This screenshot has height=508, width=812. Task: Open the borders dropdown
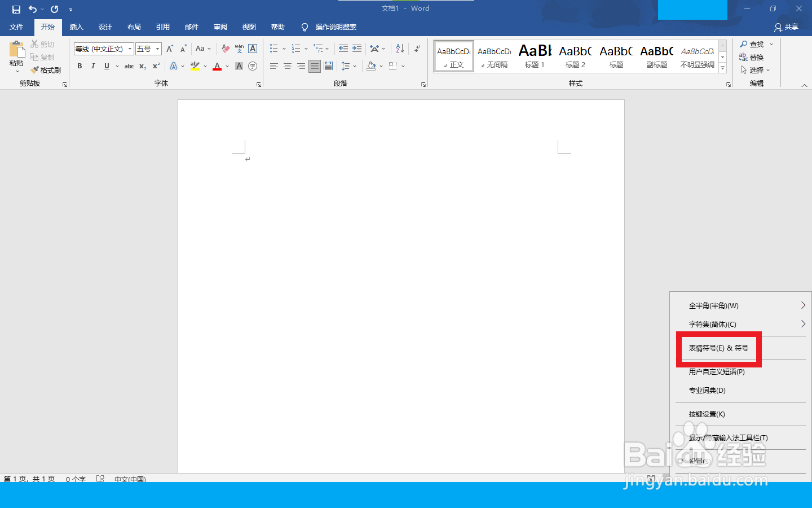click(x=403, y=66)
